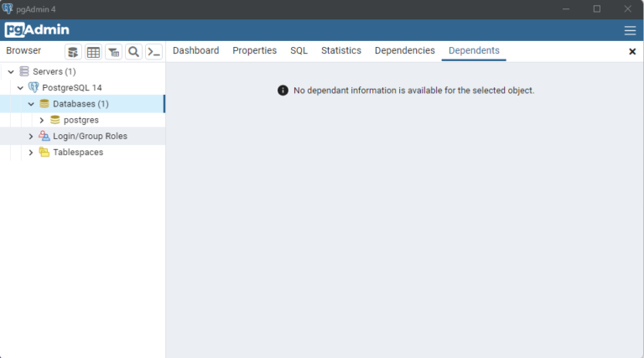Open the SQL tab

coord(299,51)
